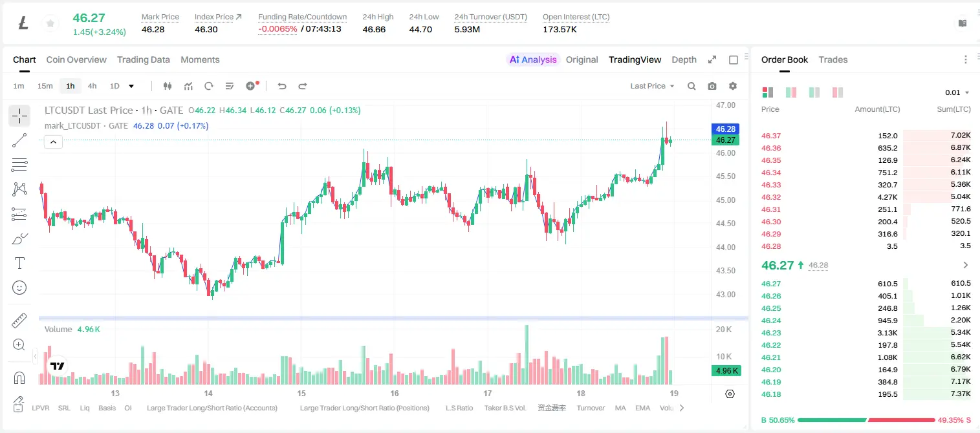Click the AI Analysis button

coord(533,59)
